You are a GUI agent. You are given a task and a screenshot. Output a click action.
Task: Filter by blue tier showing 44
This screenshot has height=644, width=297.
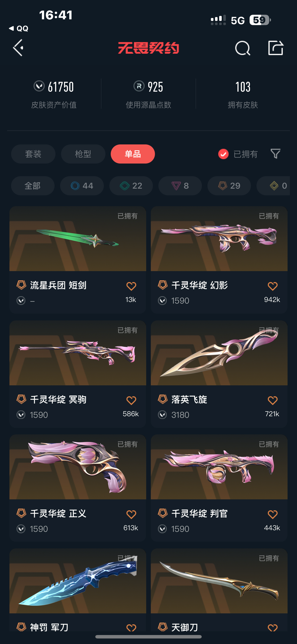tap(82, 186)
